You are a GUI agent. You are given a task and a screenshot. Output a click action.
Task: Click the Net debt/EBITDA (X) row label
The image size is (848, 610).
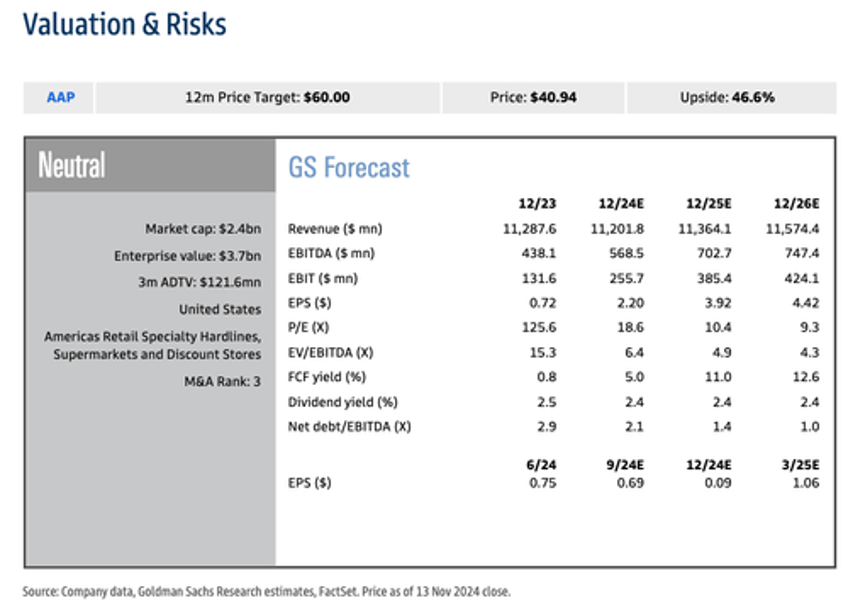pyautogui.click(x=349, y=427)
